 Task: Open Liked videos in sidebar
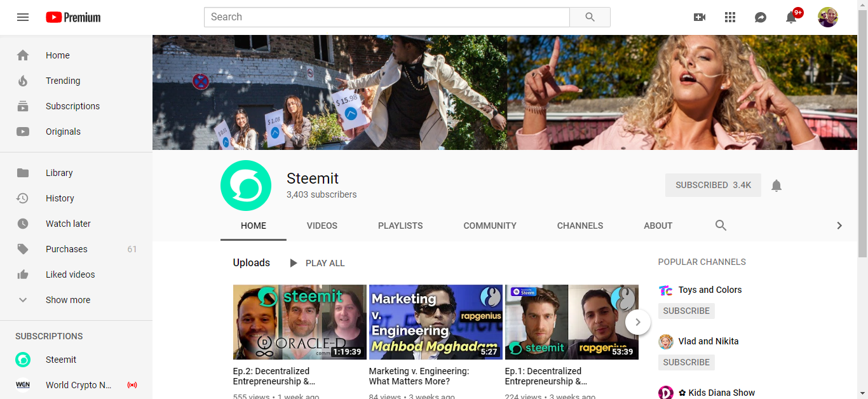click(76, 274)
